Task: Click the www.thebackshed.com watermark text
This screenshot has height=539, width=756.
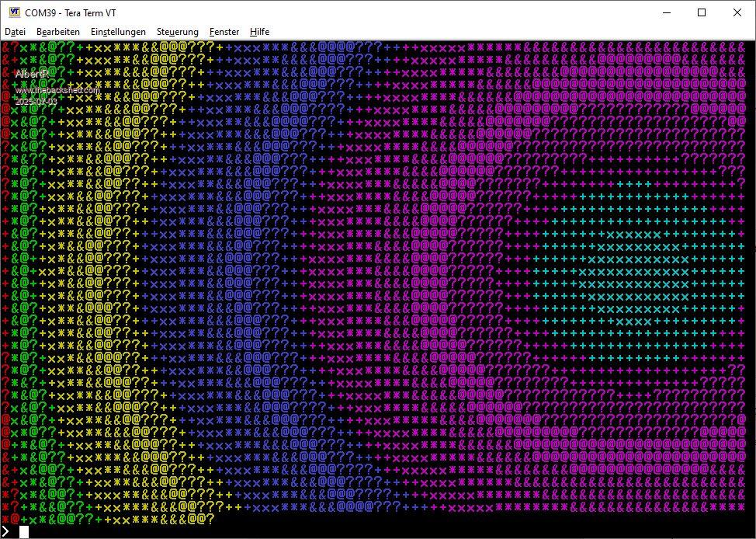Action: tap(57, 90)
